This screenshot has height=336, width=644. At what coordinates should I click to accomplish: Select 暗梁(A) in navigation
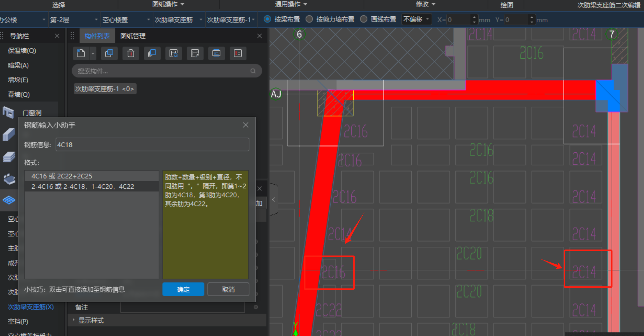point(18,65)
